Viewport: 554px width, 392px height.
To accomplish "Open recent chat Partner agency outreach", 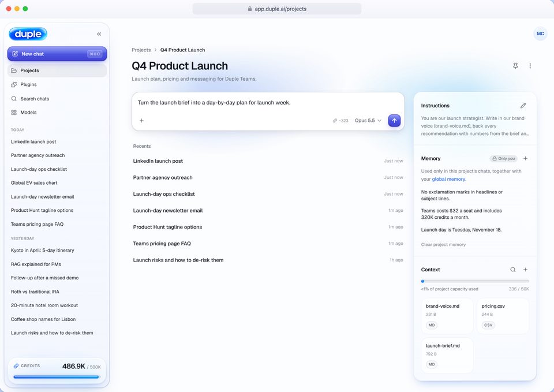I will pos(268,177).
